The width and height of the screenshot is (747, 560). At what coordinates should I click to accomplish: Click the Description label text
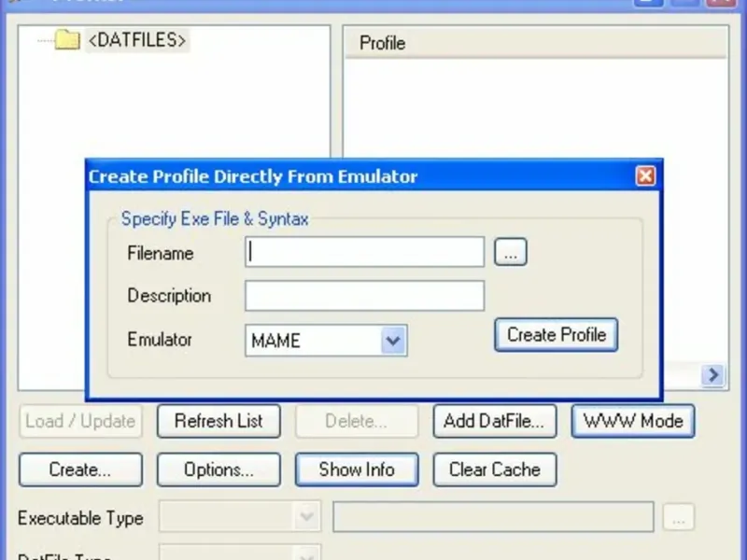pyautogui.click(x=169, y=296)
